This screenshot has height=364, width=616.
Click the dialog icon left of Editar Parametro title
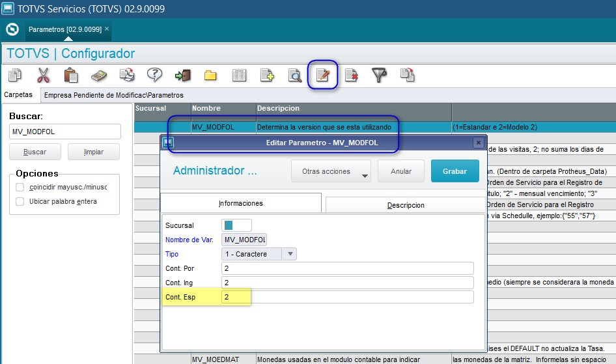[x=168, y=142]
